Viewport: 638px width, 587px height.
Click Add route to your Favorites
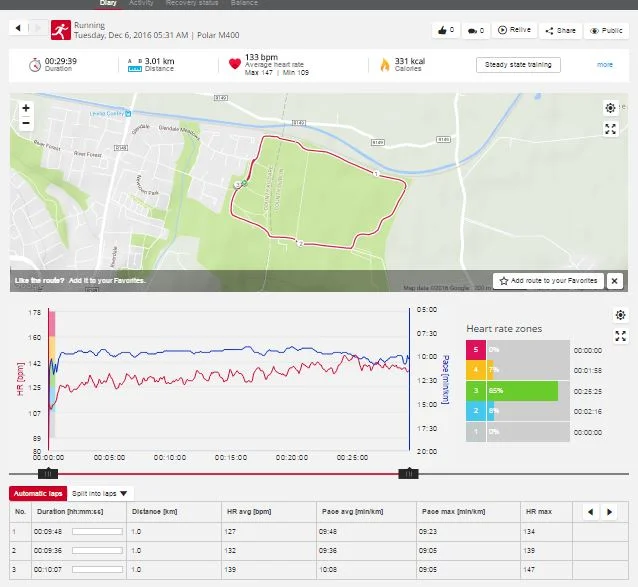pos(548,281)
